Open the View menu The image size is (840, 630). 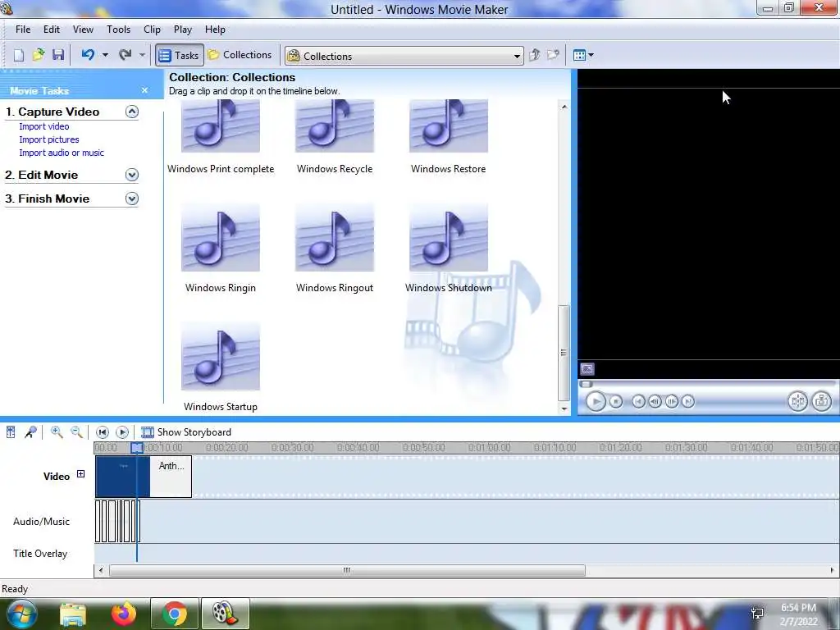pyautogui.click(x=83, y=30)
